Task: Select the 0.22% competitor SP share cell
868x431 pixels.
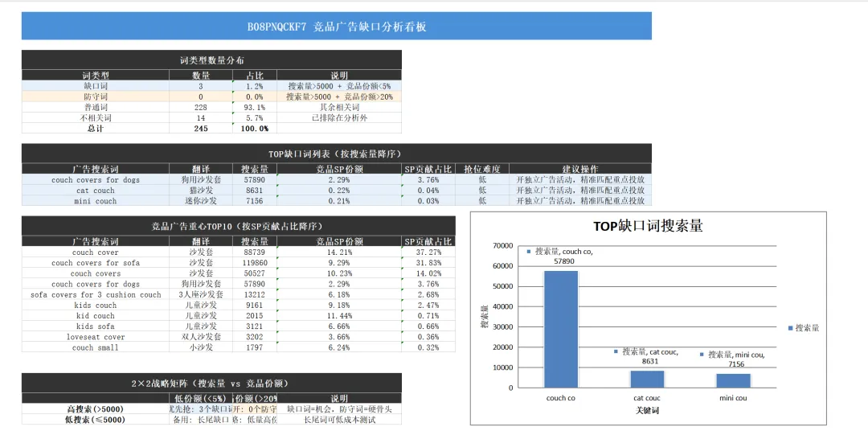Action: (339, 190)
